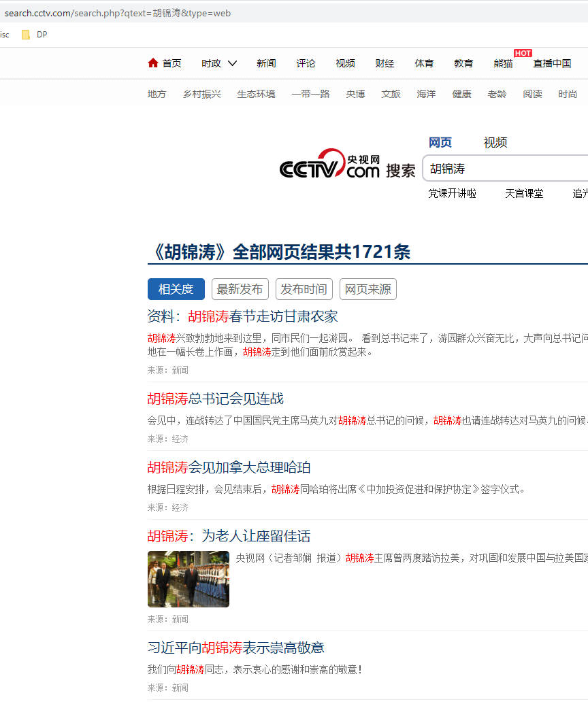Viewport: 588px width, 704px height.
Task: Click the HOT badge above 熊猫
Action: coord(523,53)
